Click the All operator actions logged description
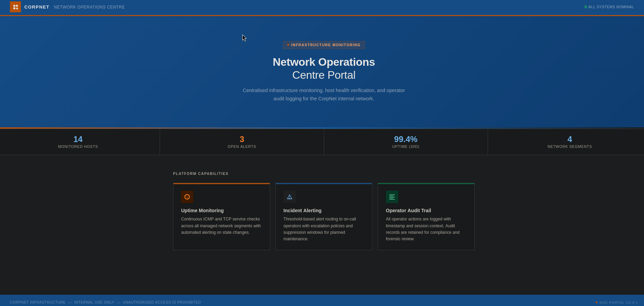 pos(423,229)
